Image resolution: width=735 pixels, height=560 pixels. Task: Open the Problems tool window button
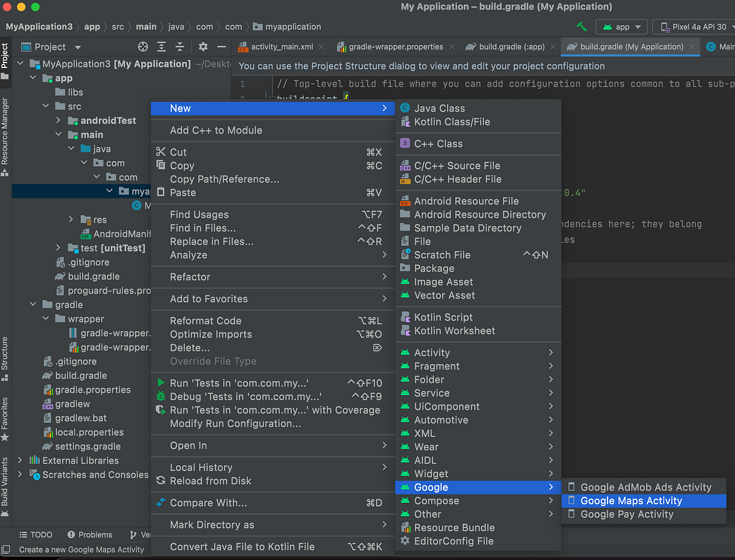click(x=90, y=534)
